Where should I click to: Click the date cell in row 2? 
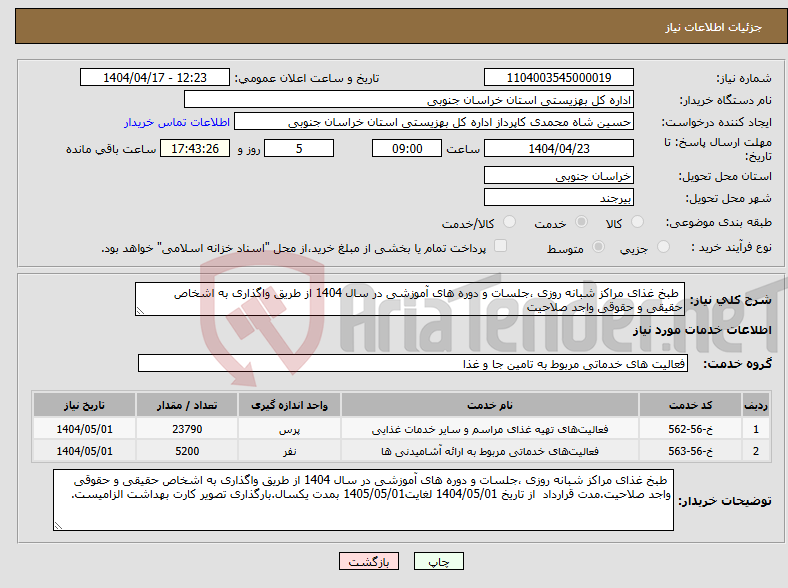pyautogui.click(x=84, y=451)
